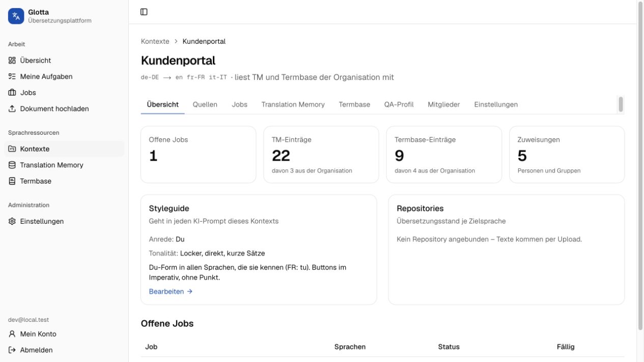644x362 pixels.
Task: Switch to the QA-Profil tab
Action: pos(399,104)
